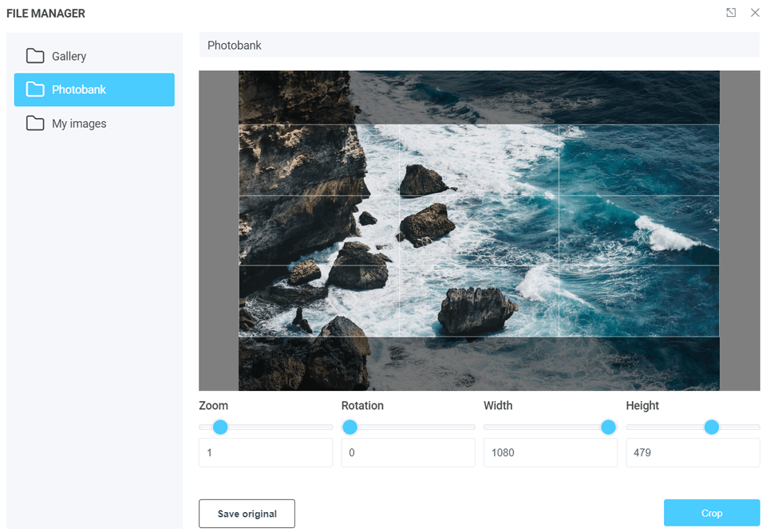Screen dimensions: 766x532
Task: Click the Photobank path bar
Action: coord(479,45)
